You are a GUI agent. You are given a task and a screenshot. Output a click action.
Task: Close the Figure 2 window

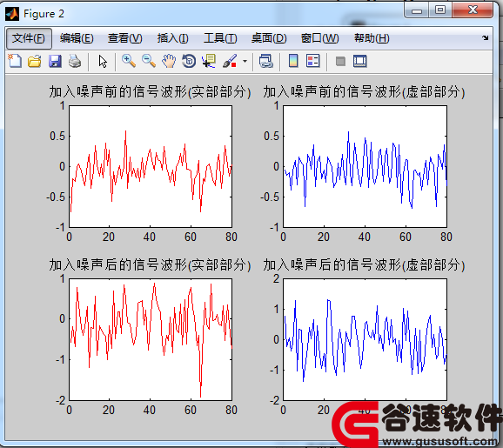pos(473,10)
